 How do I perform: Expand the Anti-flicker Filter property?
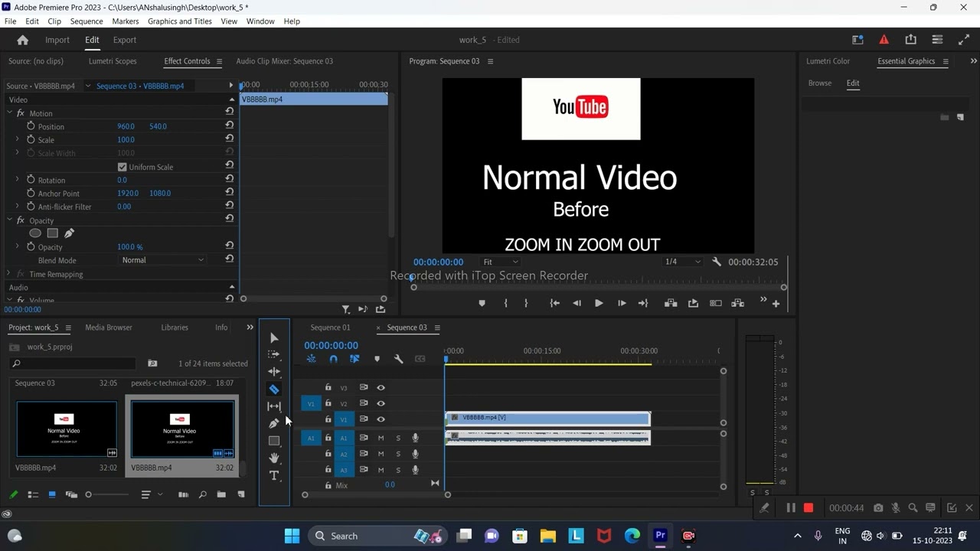coord(17,207)
